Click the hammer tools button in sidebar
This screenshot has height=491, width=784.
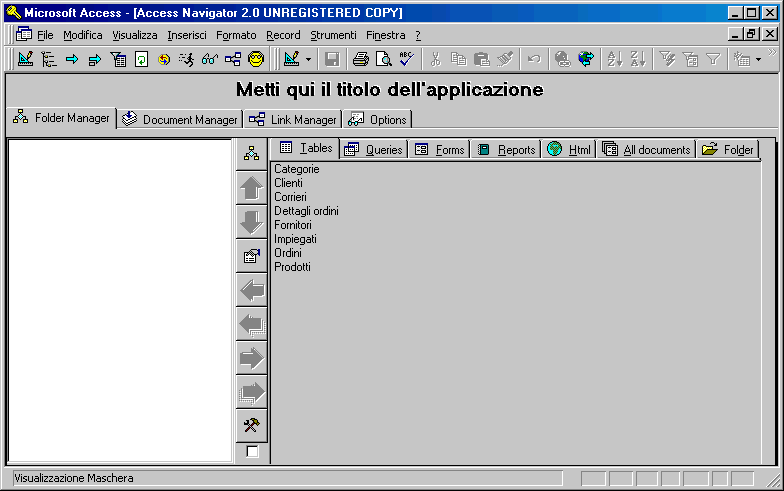point(251,424)
